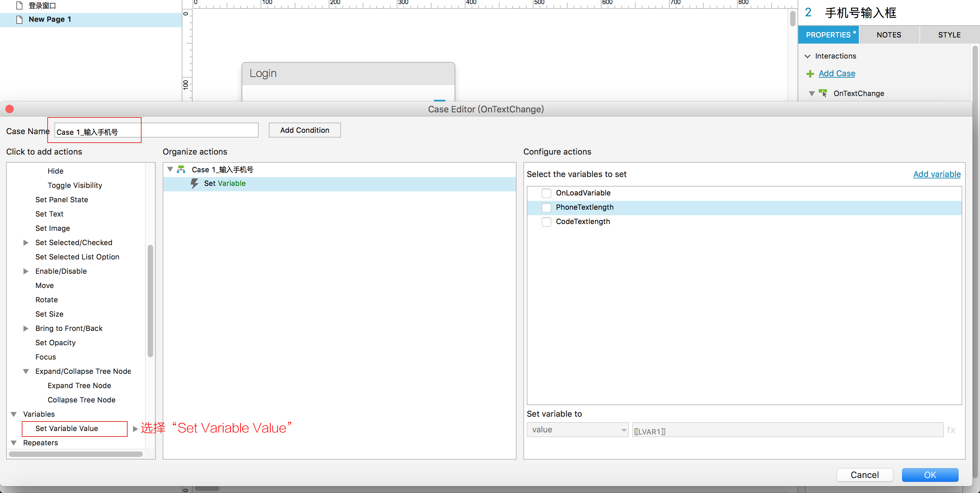The image size is (980, 493).
Task: Collapse the Variables action group
Action: pyautogui.click(x=14, y=414)
